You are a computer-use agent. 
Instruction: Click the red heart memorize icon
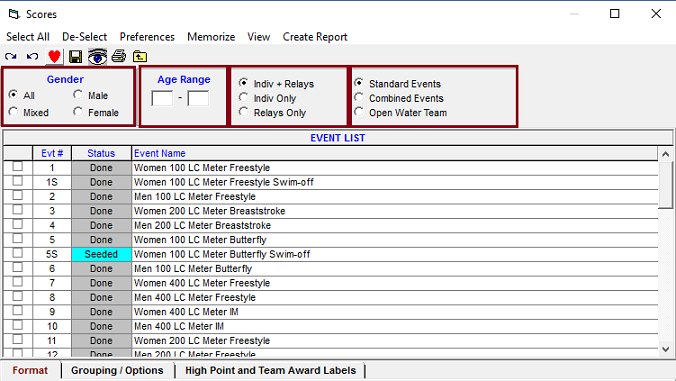coord(54,56)
